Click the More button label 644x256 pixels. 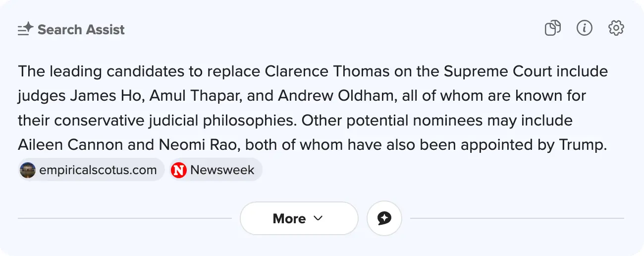click(x=289, y=219)
